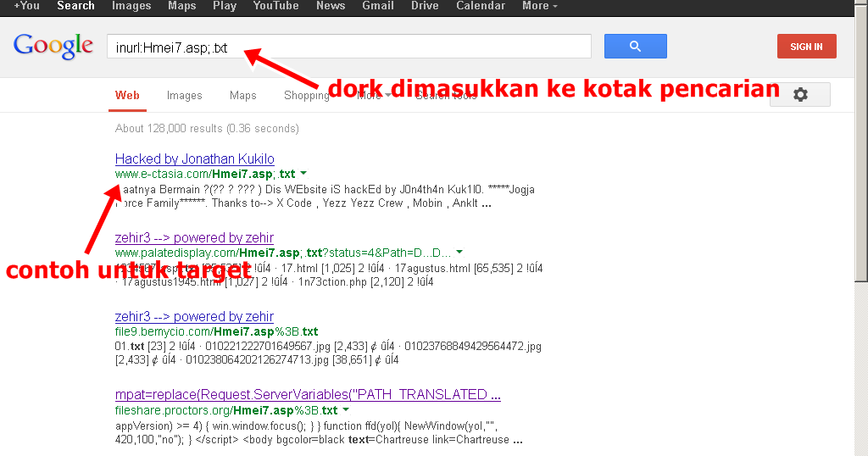This screenshot has width=868, height=456.
Task: Open the mpat=replace(Request.ServerVariables result link
Action: point(308,395)
